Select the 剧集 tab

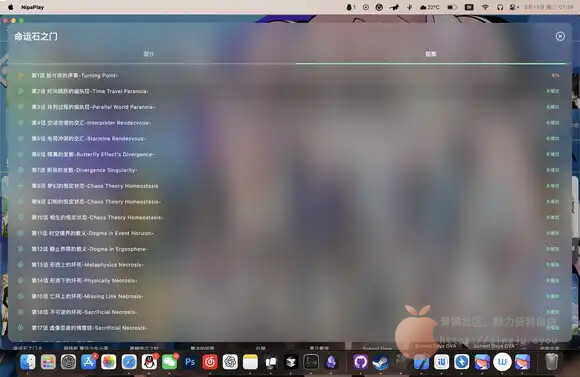point(431,54)
